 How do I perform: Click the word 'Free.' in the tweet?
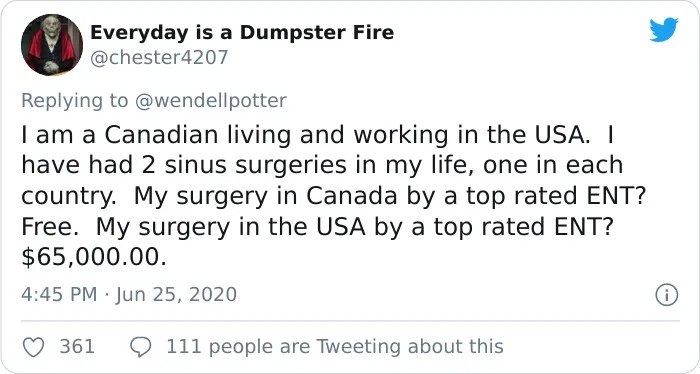pos(50,227)
